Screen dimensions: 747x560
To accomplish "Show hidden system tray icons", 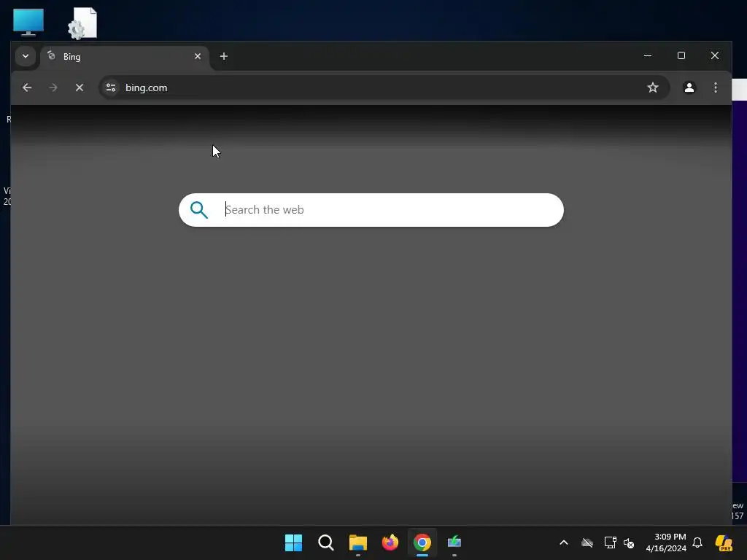I will 564,542.
